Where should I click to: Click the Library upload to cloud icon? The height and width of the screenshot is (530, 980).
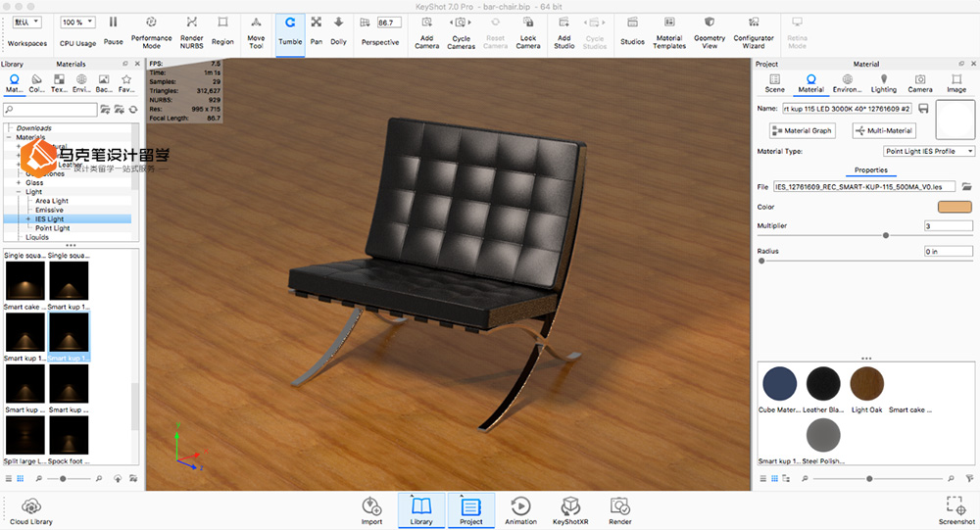click(x=118, y=479)
